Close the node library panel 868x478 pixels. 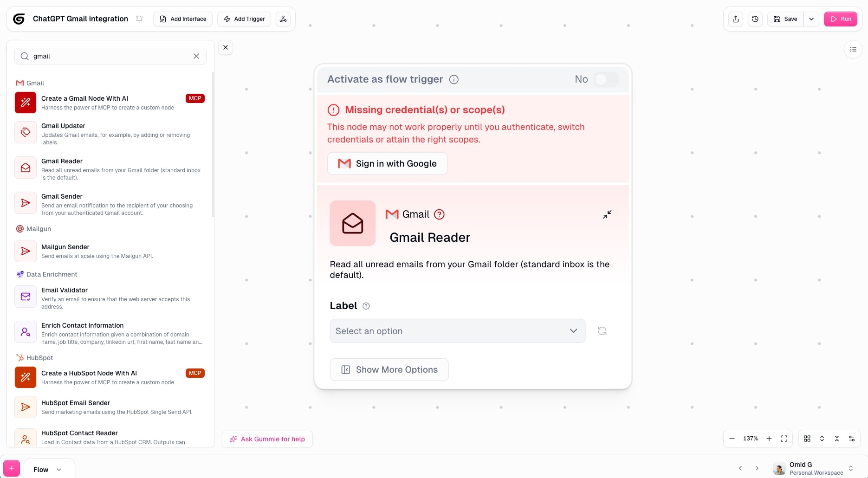pyautogui.click(x=226, y=47)
